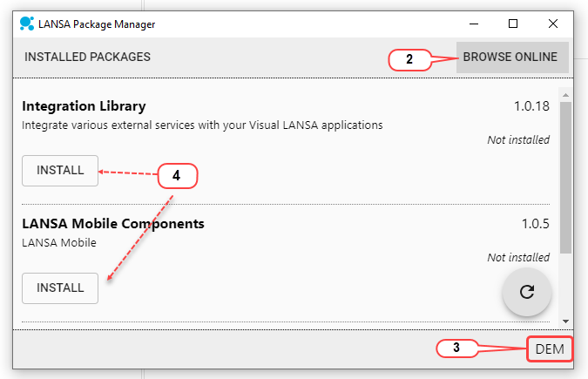
Task: Install the LANSA Mobile Components package
Action: 60,288
